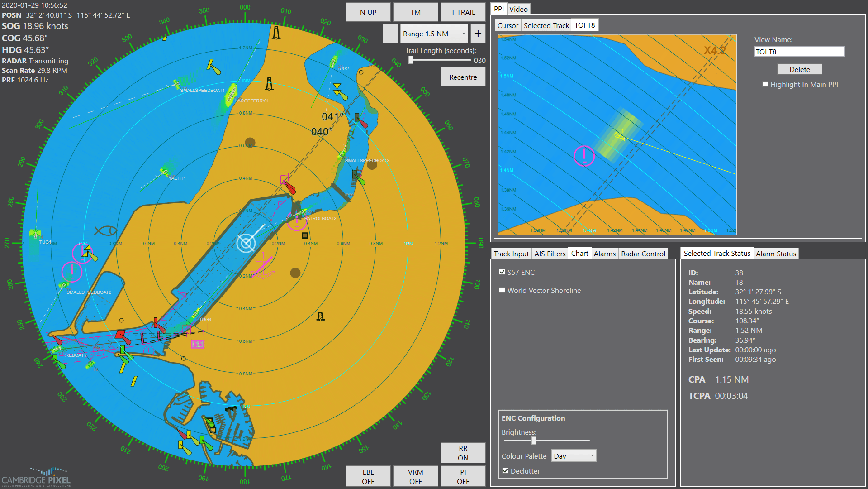This screenshot has width=868, height=489.
Task: Open the Colour Palette dropdown
Action: point(574,455)
